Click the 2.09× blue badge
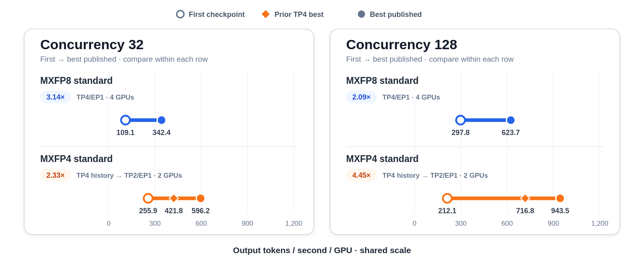644x262 pixels. [x=361, y=97]
